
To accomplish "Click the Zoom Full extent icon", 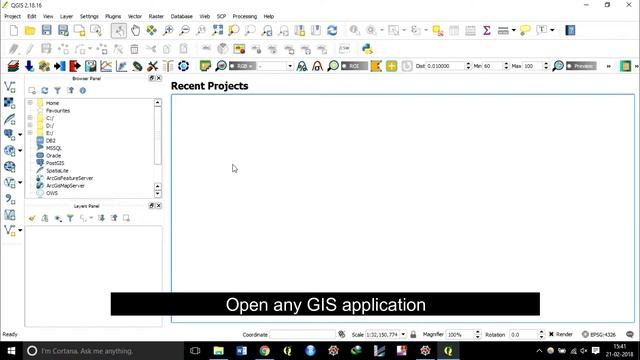I will tap(218, 31).
